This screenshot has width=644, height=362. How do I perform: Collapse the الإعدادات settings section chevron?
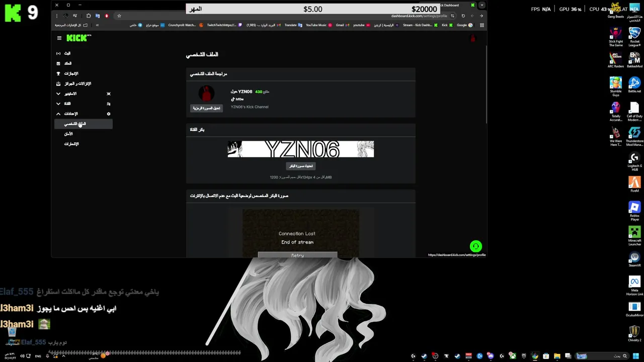coord(58,114)
